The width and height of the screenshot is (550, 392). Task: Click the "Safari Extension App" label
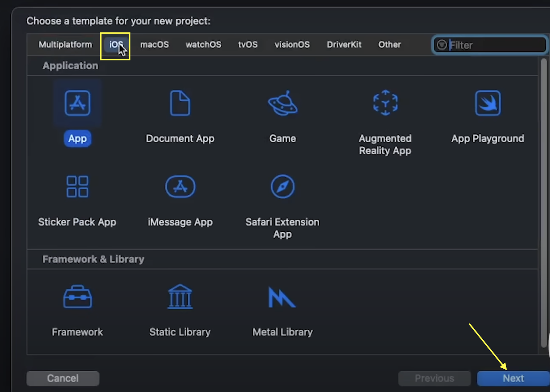click(283, 228)
